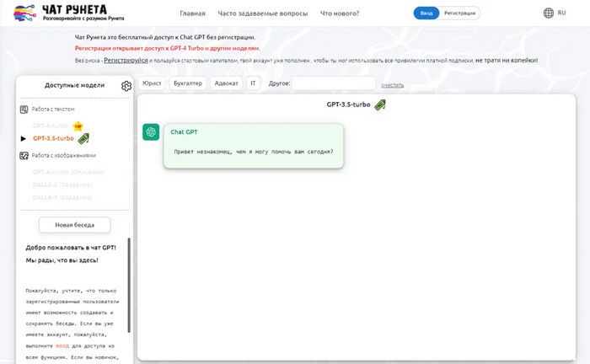Select DALLE-2 (Создание) model
Image resolution: width=590 pixels, height=364 pixels.
pos(62,185)
